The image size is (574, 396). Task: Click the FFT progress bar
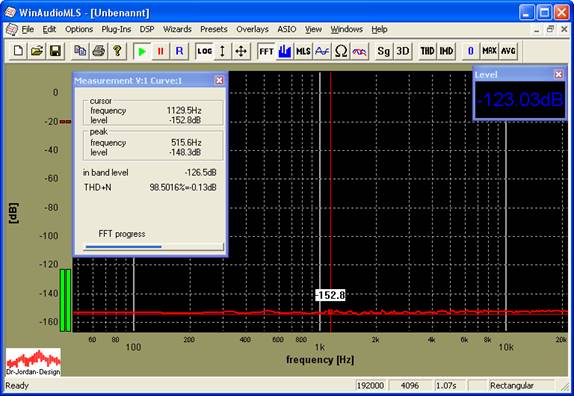click(x=154, y=247)
